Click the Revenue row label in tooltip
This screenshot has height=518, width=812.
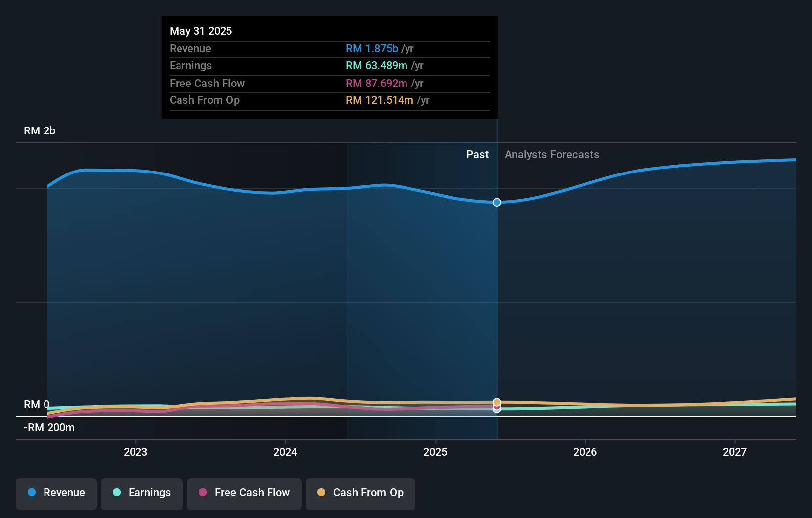(190, 49)
